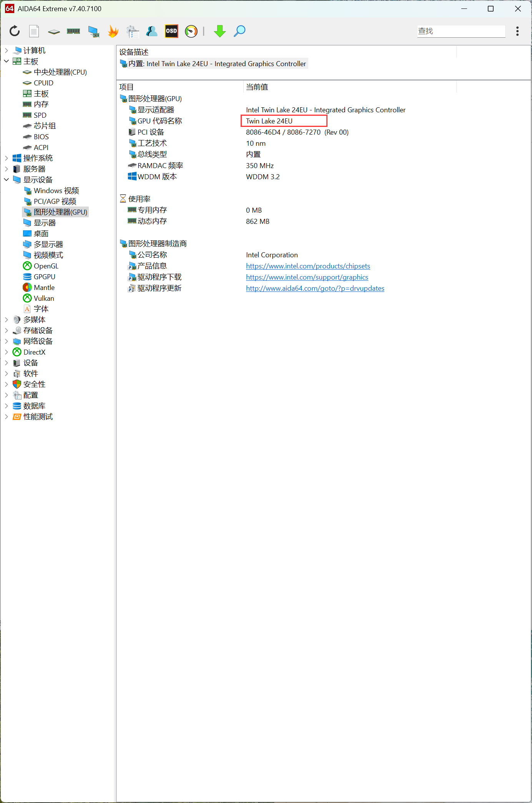
Task: Select the ACPI tree item
Action: [x=36, y=147]
